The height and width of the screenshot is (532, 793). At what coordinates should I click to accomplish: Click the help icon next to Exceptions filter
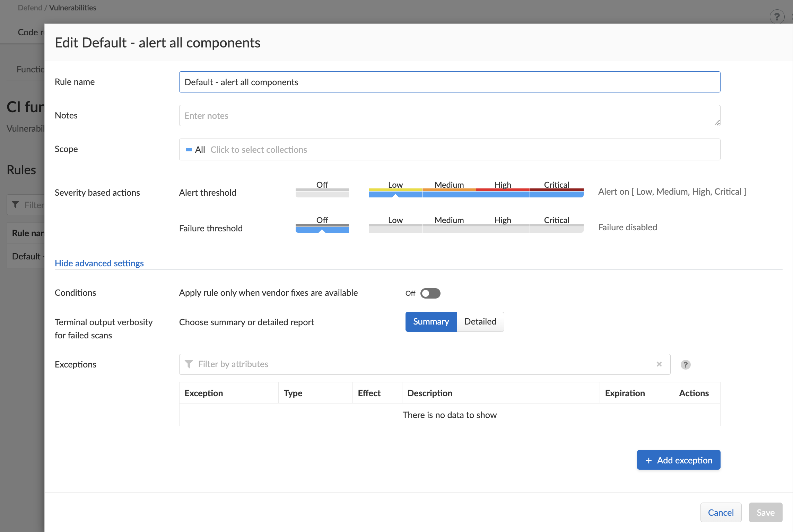click(x=685, y=365)
